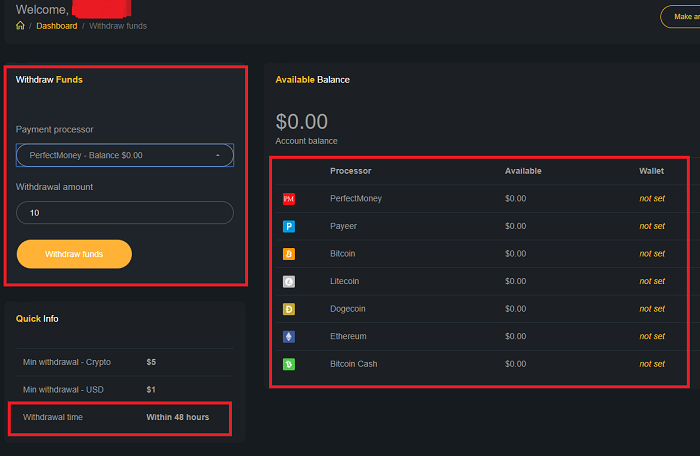Set the Ethereum wallet via not set
Screen dimensions: 700x456
[652, 336]
